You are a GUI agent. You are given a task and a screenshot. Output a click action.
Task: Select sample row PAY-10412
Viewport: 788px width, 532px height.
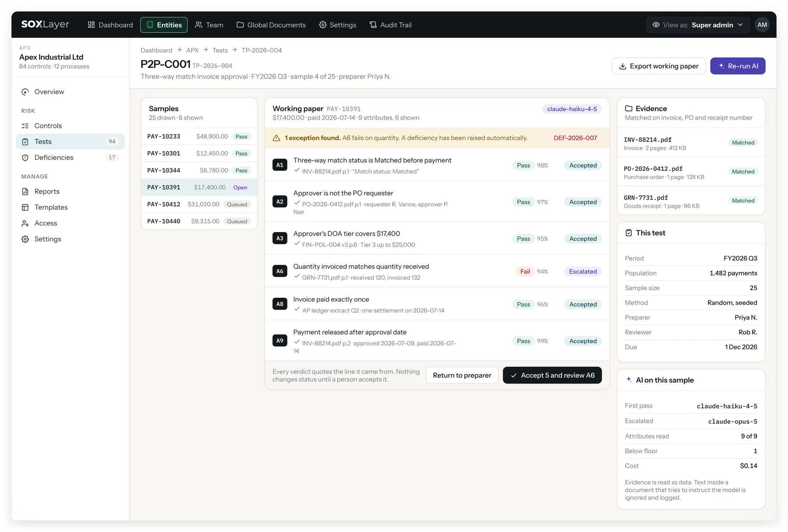[199, 204]
